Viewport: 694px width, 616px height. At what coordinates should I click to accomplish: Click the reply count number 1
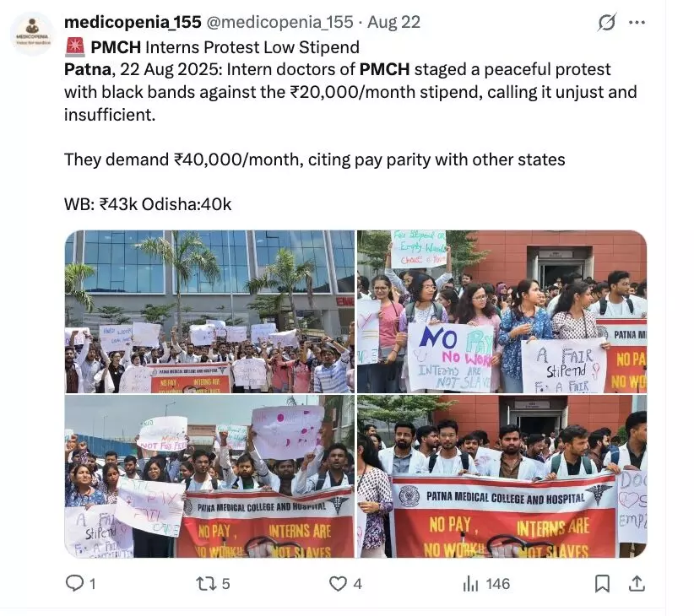point(93,584)
